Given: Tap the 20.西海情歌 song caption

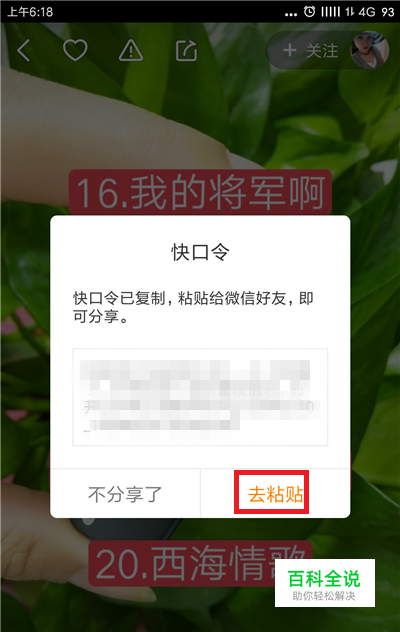Looking at the screenshot, I should pyautogui.click(x=200, y=563).
